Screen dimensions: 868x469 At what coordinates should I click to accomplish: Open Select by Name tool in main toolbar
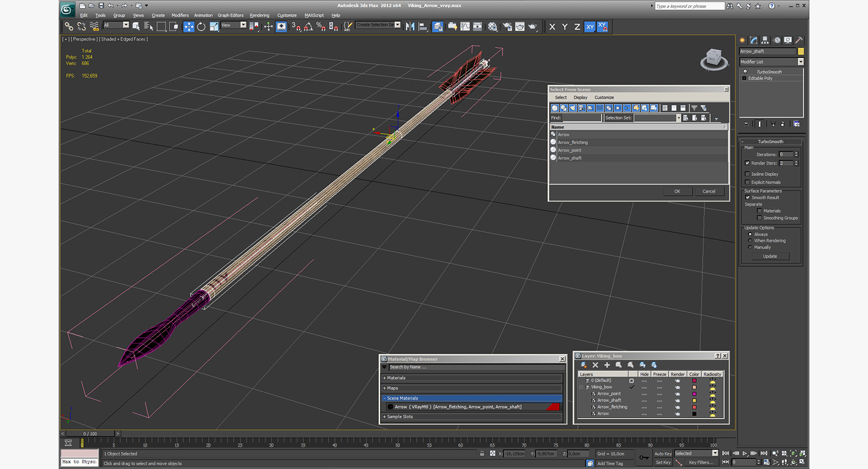point(148,26)
